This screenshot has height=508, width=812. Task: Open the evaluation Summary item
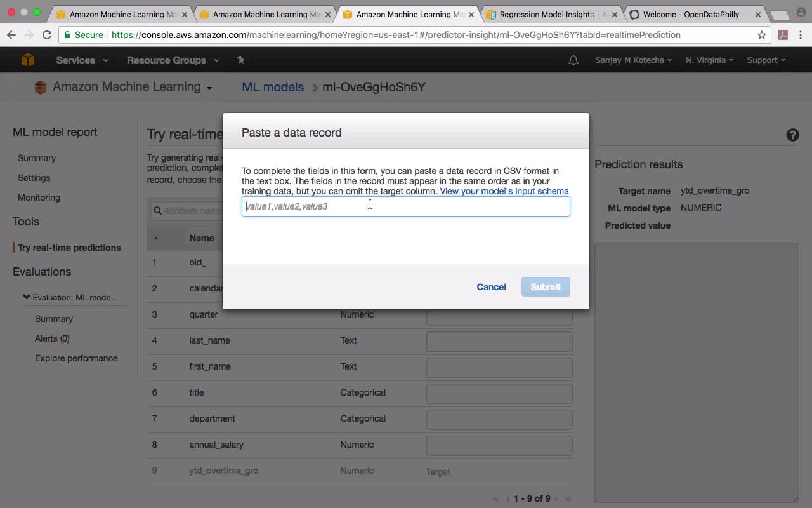pos(54,319)
